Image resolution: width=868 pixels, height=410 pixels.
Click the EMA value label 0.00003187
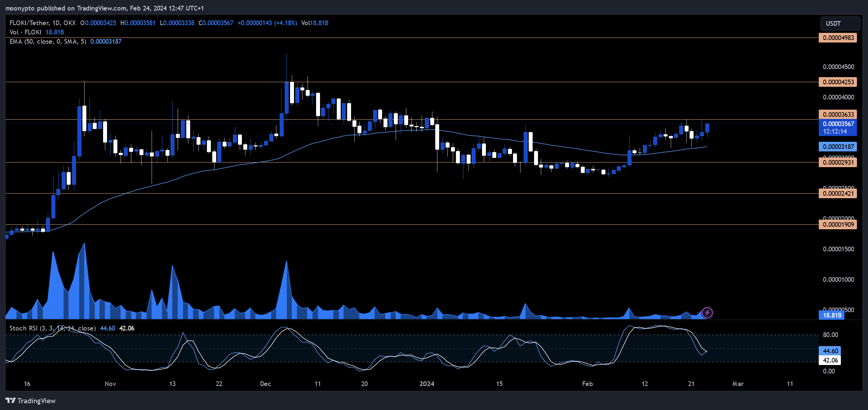[838, 146]
